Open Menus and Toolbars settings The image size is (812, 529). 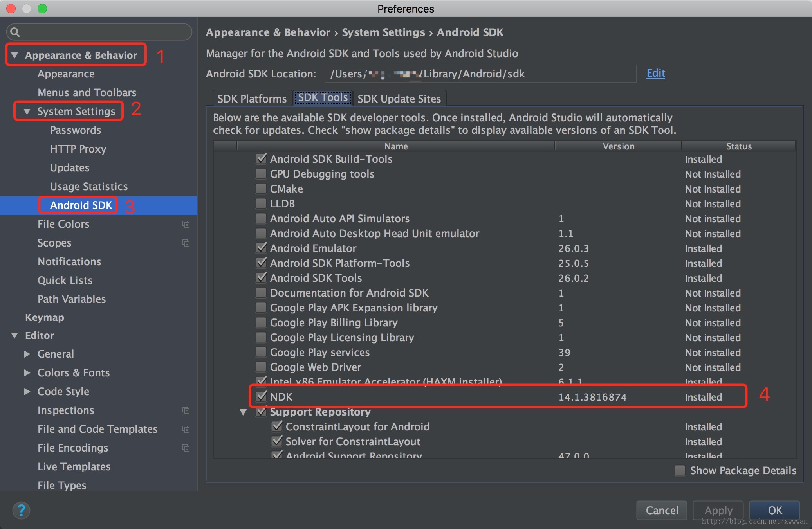click(87, 93)
